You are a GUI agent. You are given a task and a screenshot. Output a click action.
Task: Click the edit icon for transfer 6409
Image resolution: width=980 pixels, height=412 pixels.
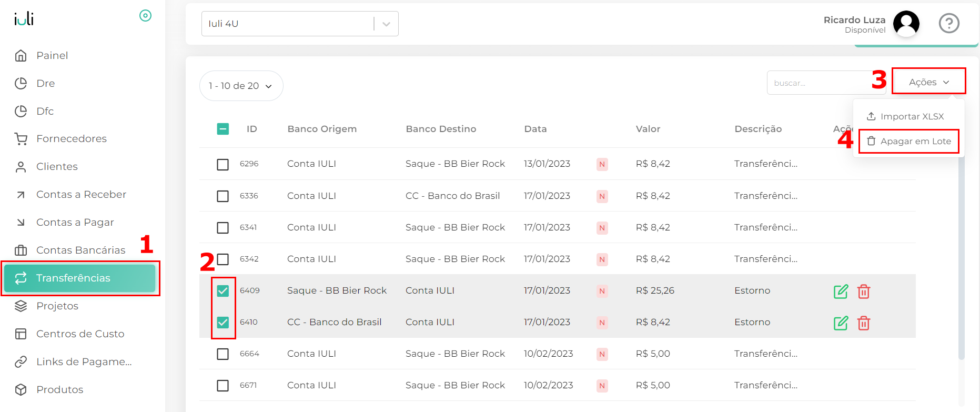pyautogui.click(x=841, y=291)
